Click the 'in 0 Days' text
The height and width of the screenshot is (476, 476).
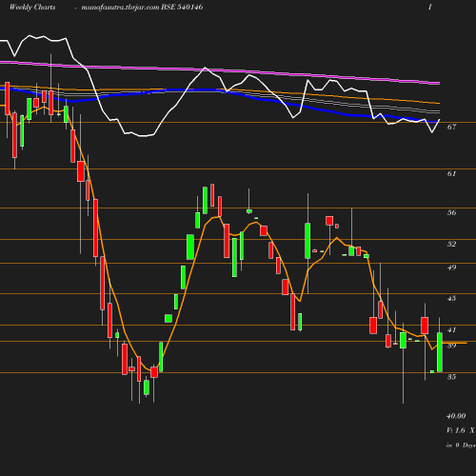pyautogui.click(x=461, y=446)
